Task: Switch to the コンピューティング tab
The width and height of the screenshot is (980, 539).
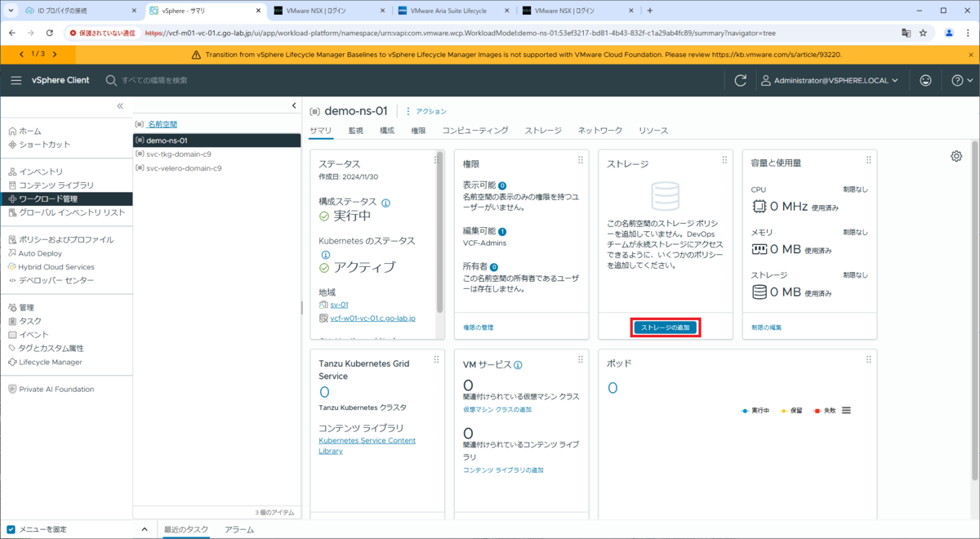Action: click(475, 131)
